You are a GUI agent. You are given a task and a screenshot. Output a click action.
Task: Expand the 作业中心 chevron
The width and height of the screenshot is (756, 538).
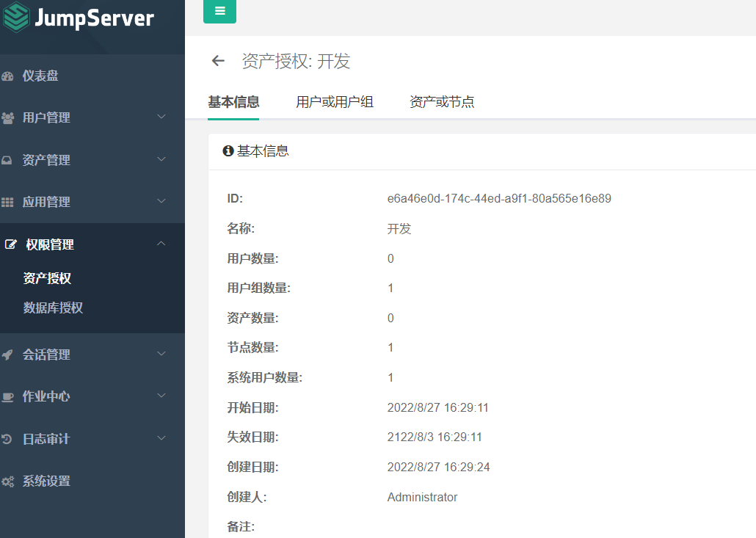(x=161, y=396)
